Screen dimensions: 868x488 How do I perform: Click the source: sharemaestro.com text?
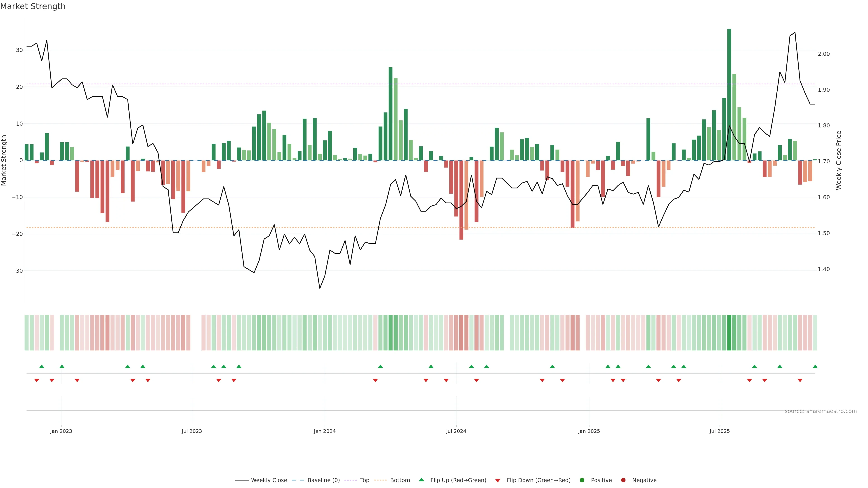click(x=821, y=411)
